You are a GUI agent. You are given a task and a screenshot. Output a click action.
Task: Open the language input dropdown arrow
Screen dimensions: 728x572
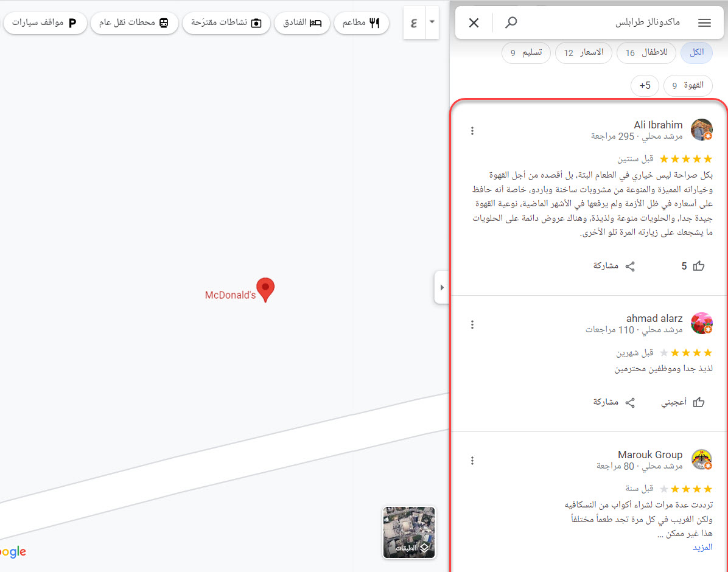point(432,23)
